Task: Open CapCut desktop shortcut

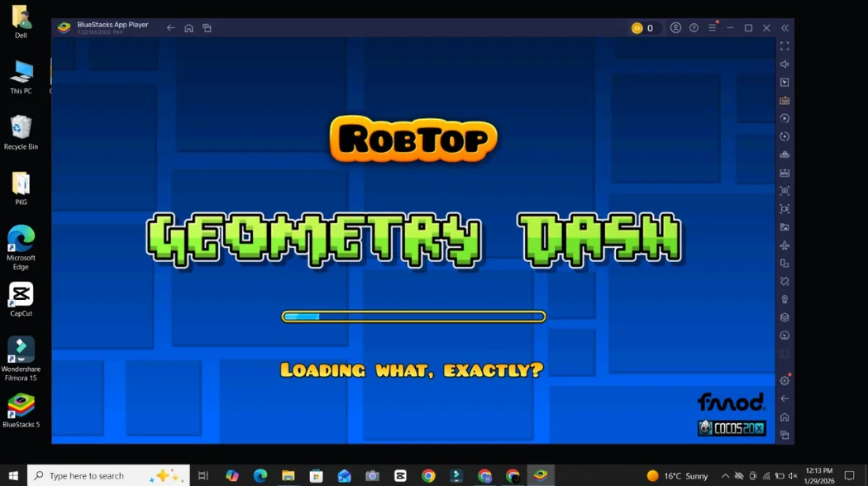Action: coord(21,296)
